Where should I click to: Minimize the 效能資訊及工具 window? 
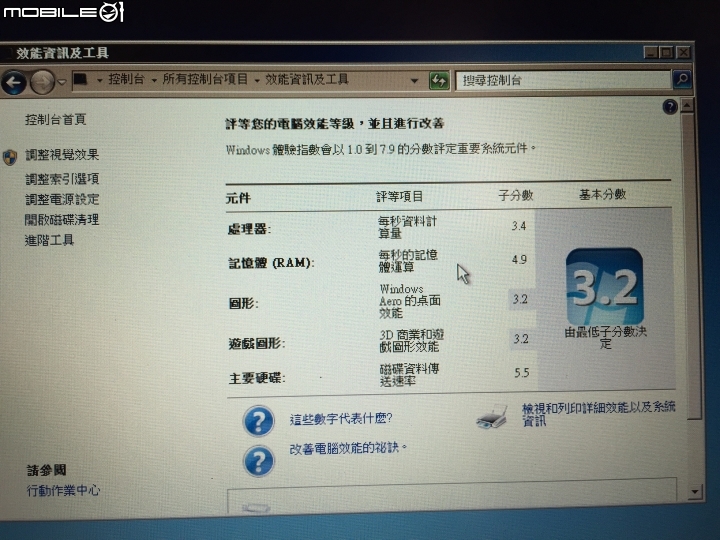[651, 52]
